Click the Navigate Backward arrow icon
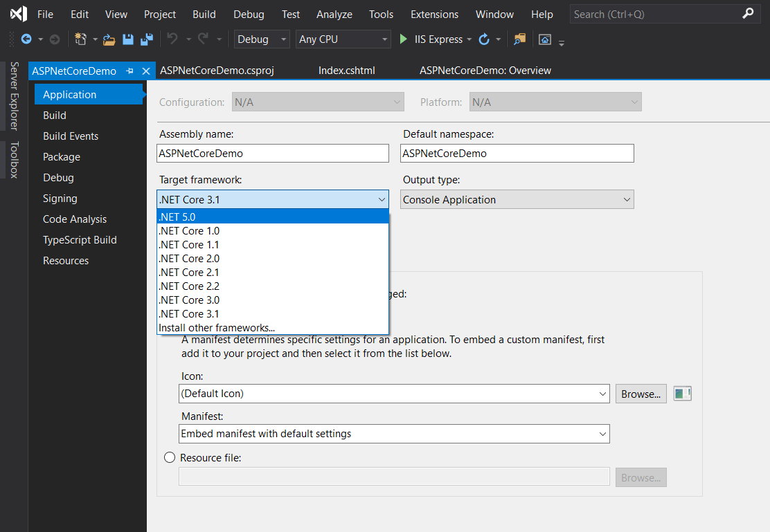Viewport: 770px width, 532px height. click(26, 39)
